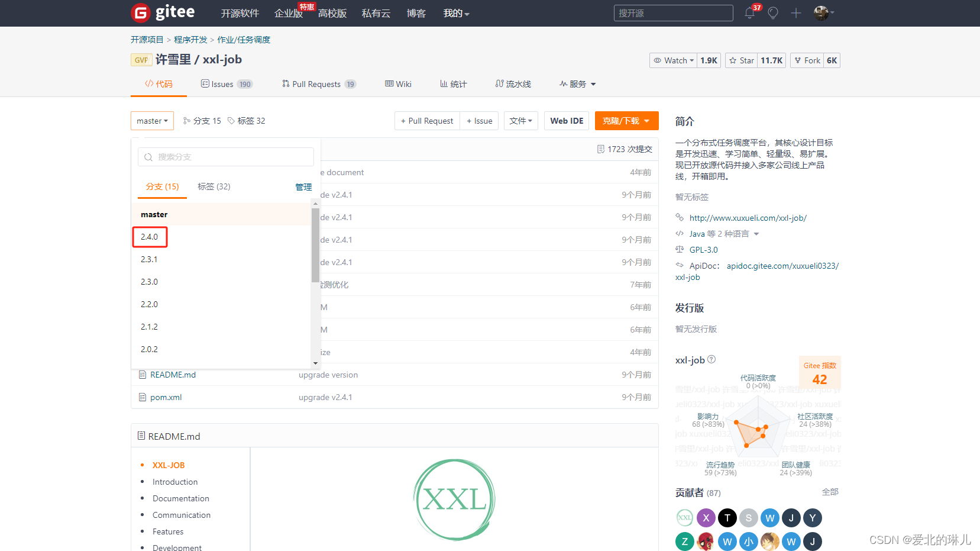Open the user avatar menu
The height and width of the screenshot is (551, 980).
(823, 12)
